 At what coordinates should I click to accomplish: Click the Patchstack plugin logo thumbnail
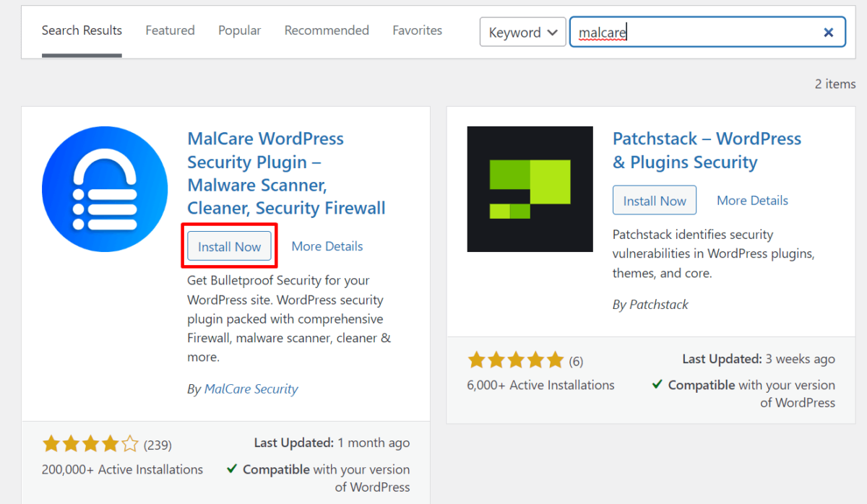(530, 188)
